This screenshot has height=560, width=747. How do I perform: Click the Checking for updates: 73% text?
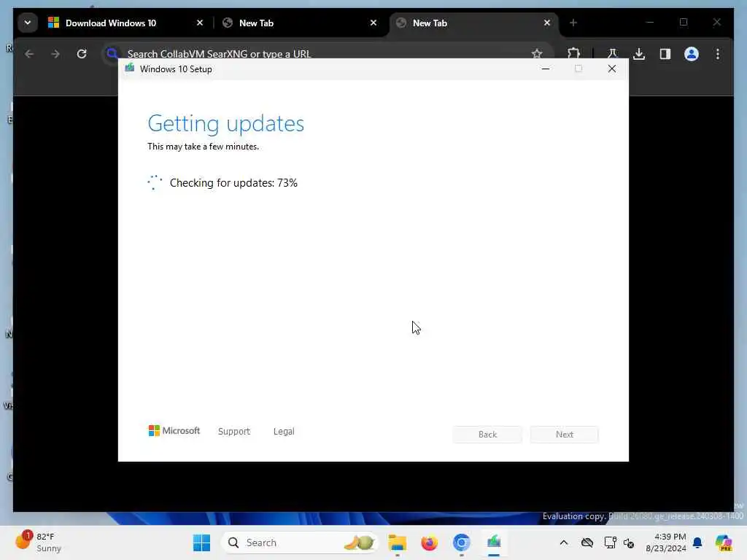pyautogui.click(x=233, y=183)
